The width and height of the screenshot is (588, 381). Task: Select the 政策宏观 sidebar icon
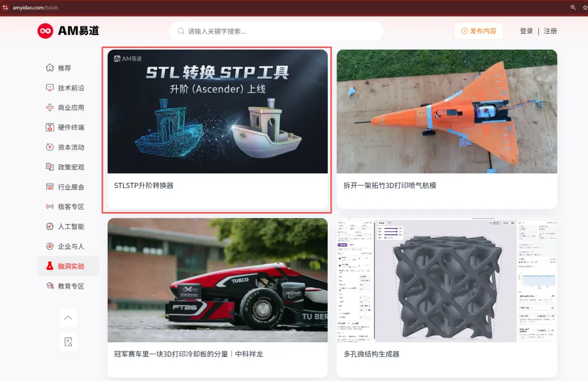point(50,167)
